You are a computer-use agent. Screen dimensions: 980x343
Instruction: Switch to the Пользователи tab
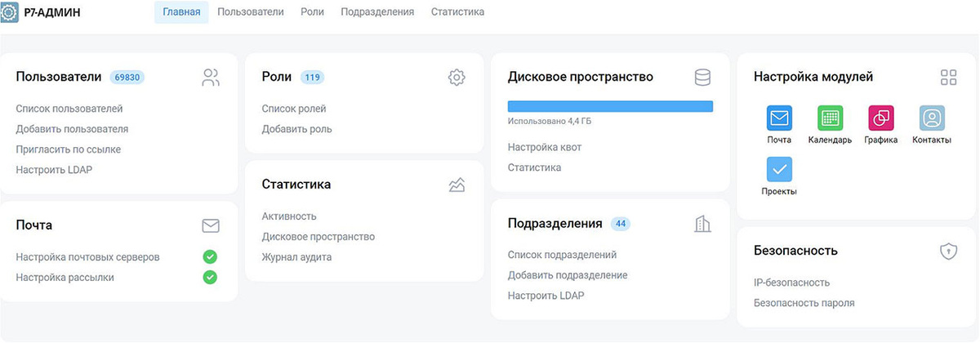tap(251, 12)
